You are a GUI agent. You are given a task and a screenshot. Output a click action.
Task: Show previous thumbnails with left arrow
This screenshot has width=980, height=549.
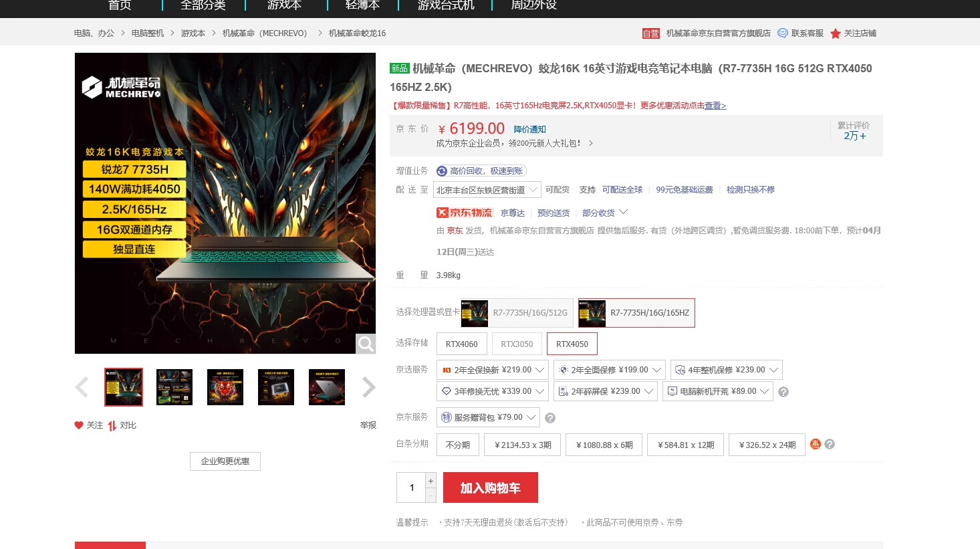tap(82, 387)
